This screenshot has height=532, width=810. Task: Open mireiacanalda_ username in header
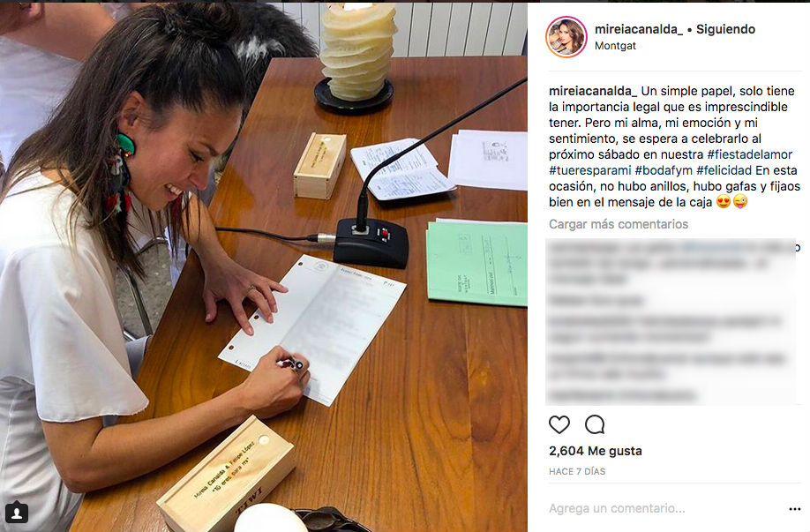(x=639, y=29)
